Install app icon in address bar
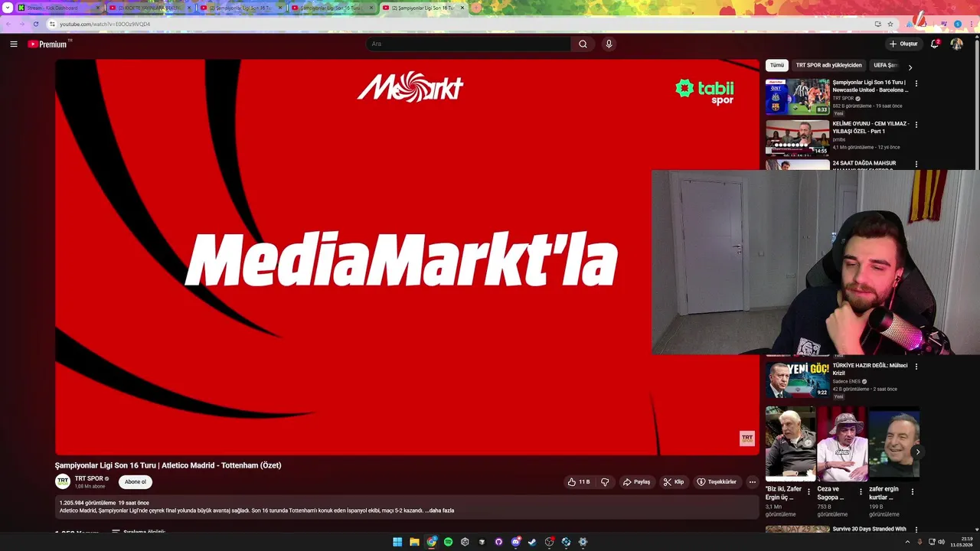 coord(877,24)
